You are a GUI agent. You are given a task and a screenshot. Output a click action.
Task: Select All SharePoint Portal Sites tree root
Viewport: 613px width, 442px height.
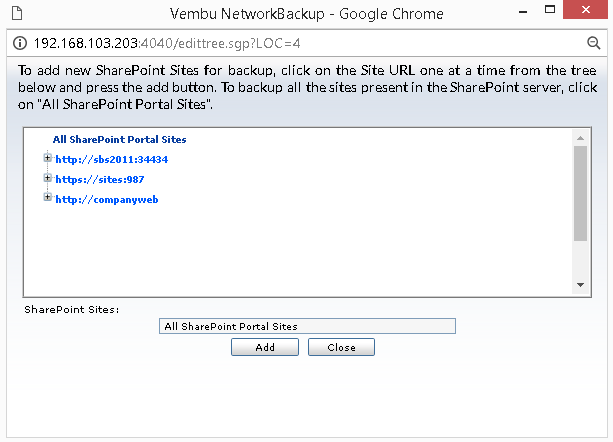[x=120, y=140]
